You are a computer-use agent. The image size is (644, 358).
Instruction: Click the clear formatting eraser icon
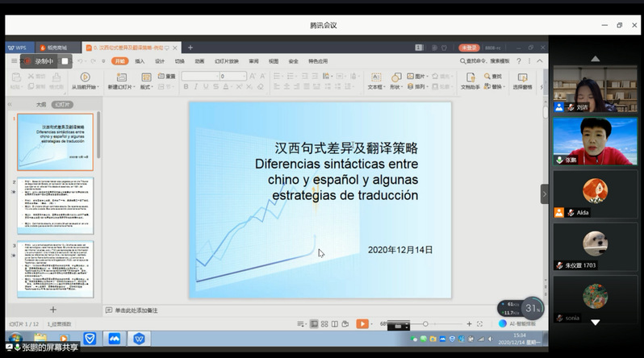coord(261,86)
